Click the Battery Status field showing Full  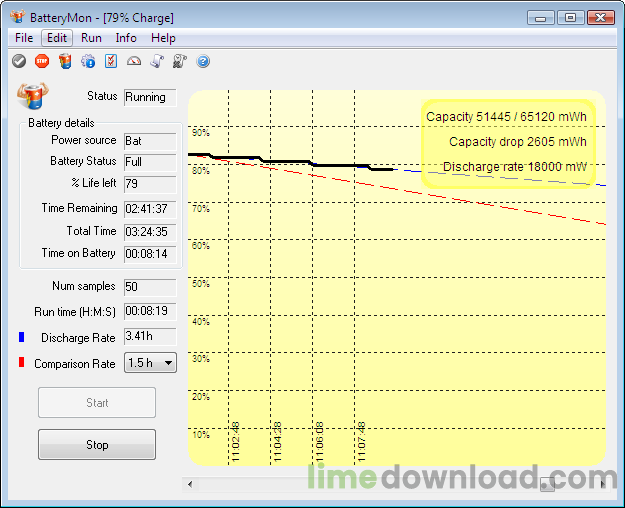click(150, 162)
